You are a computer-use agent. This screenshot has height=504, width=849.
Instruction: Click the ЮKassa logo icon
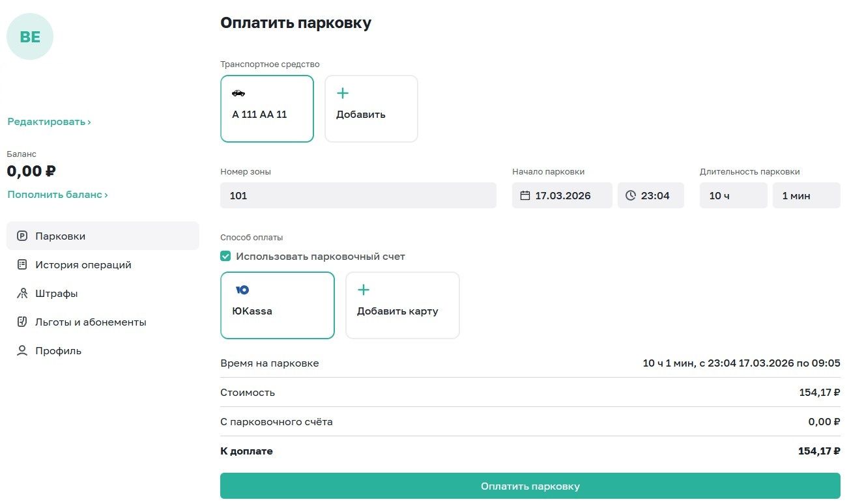click(x=242, y=290)
